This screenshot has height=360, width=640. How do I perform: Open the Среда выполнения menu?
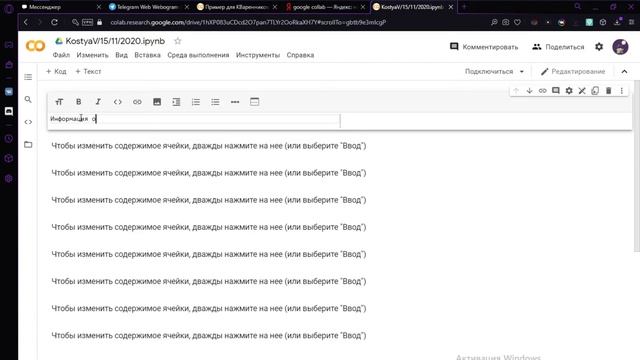198,55
